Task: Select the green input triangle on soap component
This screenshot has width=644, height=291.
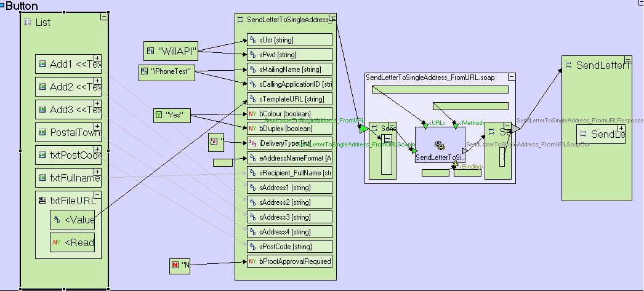Action: [363, 129]
